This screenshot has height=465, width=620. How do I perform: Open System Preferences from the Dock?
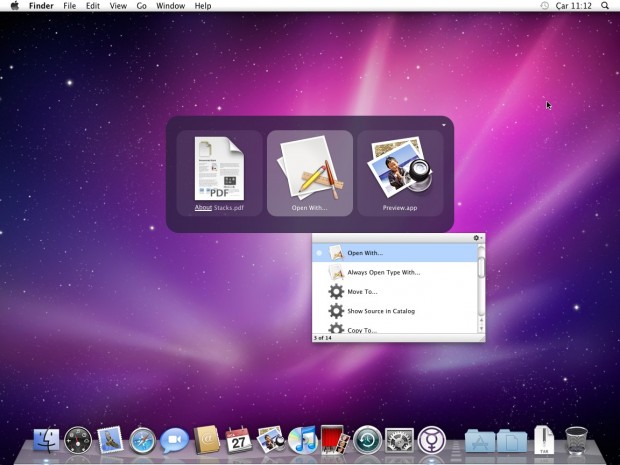(399, 440)
